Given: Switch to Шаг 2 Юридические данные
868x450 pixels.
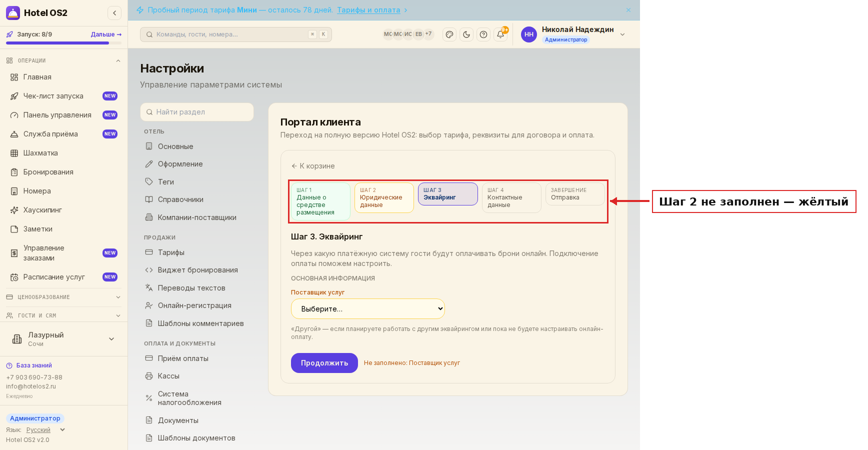Looking at the screenshot, I should [384, 197].
